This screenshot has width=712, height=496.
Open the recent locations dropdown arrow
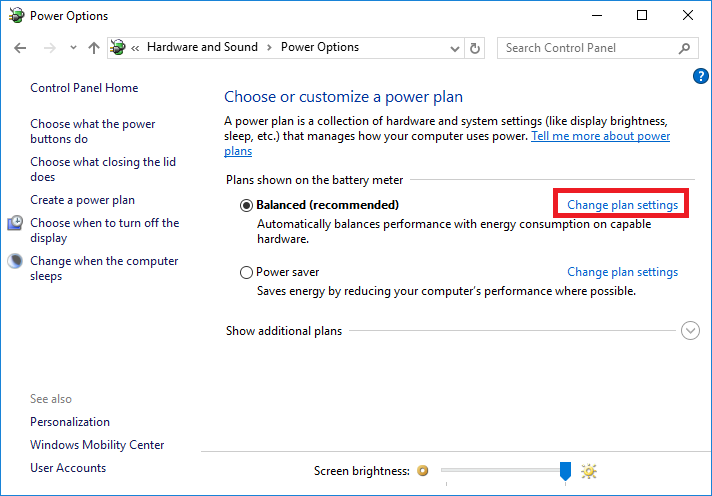[x=73, y=48]
